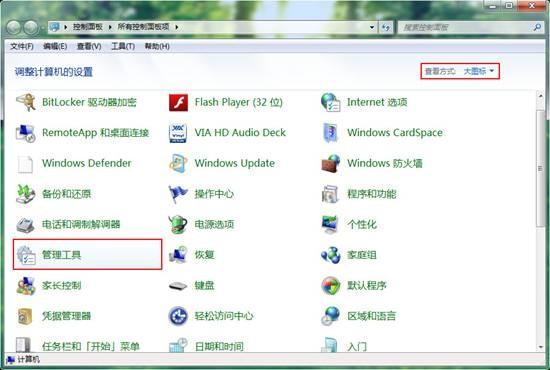Image resolution: width=550 pixels, height=370 pixels.
Task: Open the 个性化 monitor icon
Action: point(330,224)
